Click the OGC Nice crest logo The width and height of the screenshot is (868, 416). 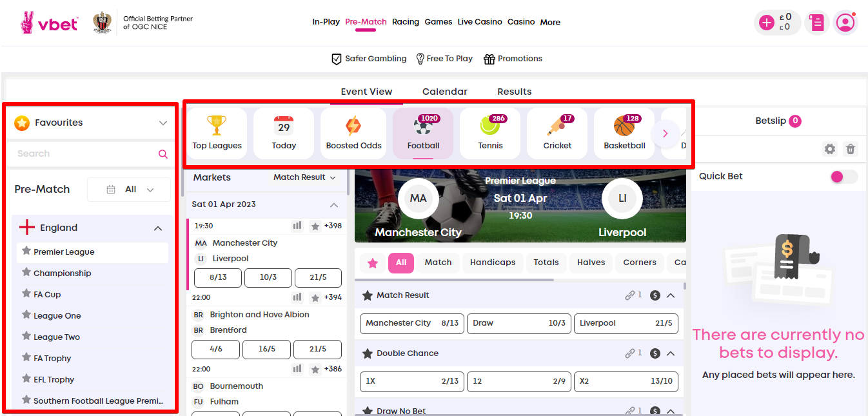pos(102,23)
